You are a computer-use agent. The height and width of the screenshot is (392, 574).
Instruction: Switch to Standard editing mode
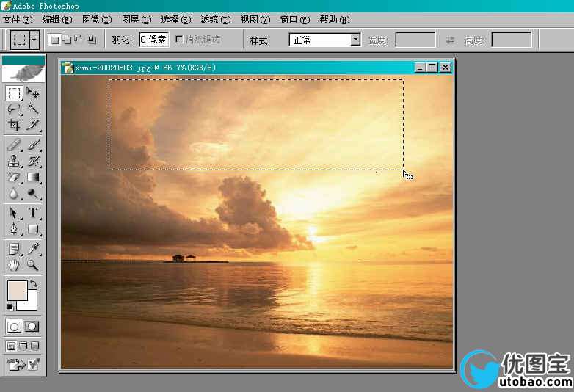pyautogui.click(x=14, y=326)
